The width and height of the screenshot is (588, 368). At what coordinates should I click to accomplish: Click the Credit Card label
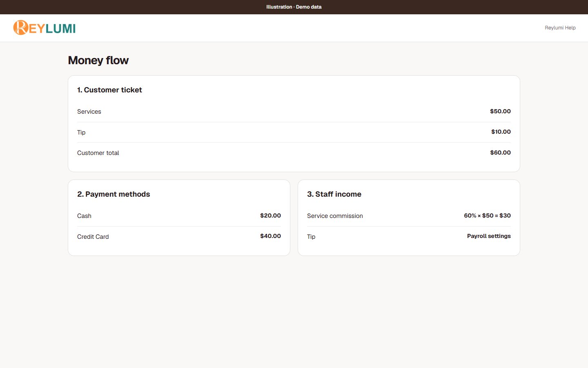point(93,237)
